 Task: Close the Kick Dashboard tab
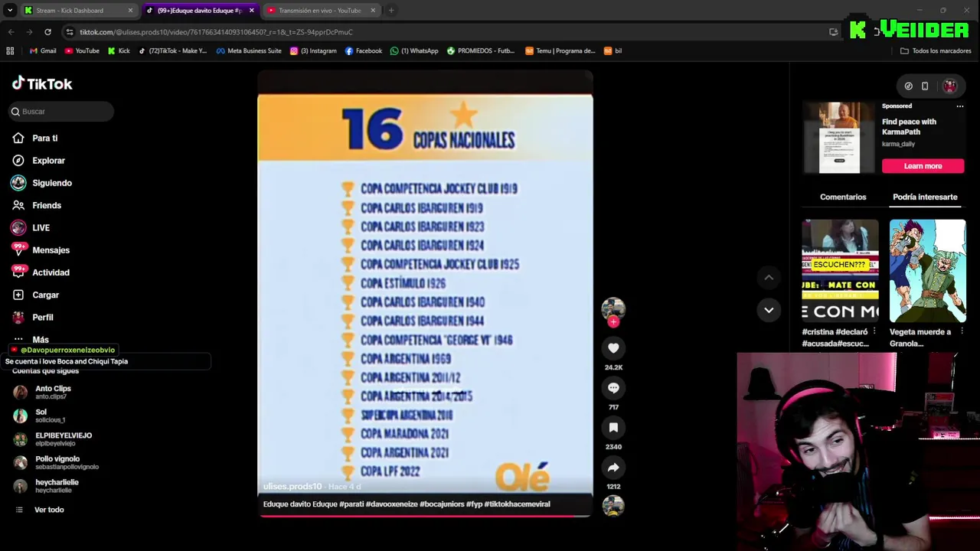coord(130,11)
